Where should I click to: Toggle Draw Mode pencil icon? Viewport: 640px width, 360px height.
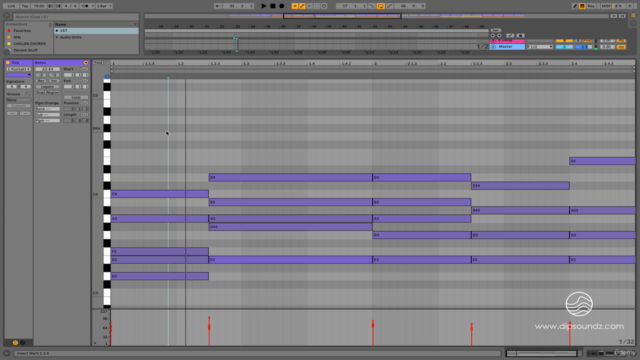point(575,6)
